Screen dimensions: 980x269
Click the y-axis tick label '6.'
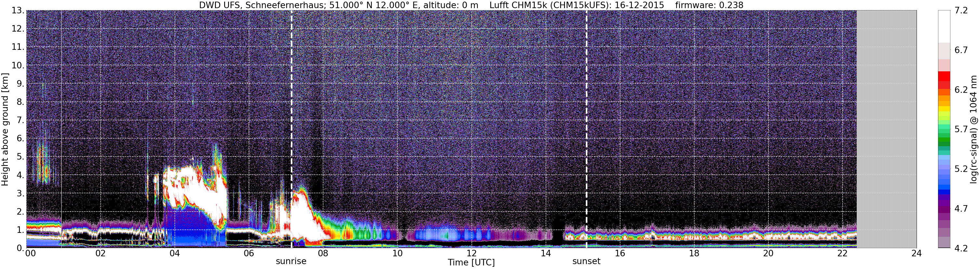pyautogui.click(x=20, y=139)
